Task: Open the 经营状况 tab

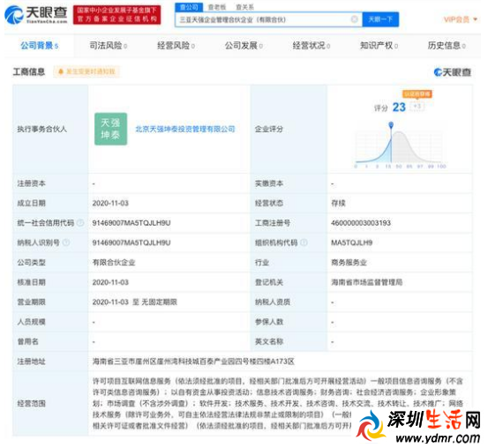Action: (312, 46)
